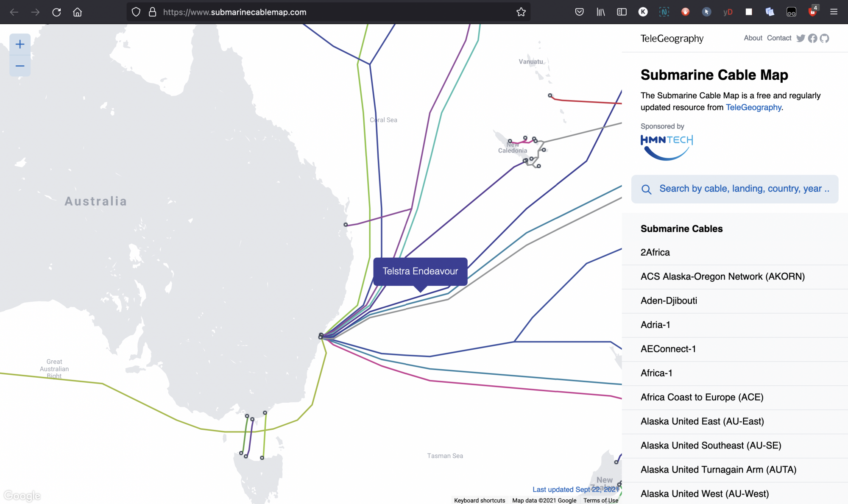The height and width of the screenshot is (504, 848).
Task: Open the About page
Action: [753, 38]
